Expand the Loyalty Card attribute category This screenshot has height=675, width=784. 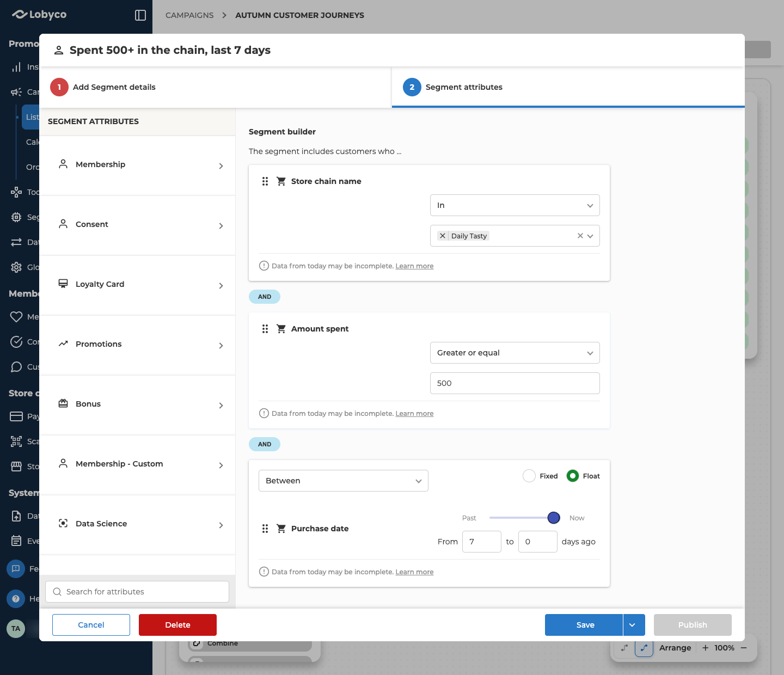[137, 285]
